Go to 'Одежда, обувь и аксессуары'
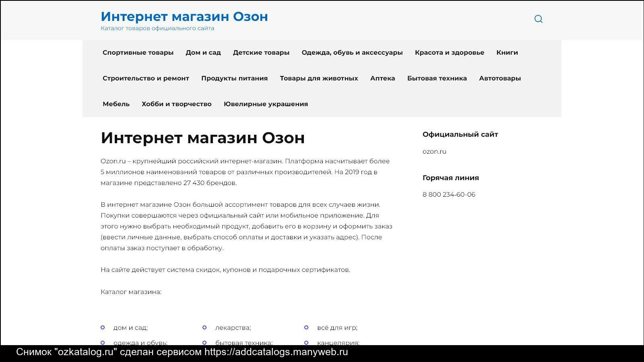The width and height of the screenshot is (644, 362). [352, 53]
